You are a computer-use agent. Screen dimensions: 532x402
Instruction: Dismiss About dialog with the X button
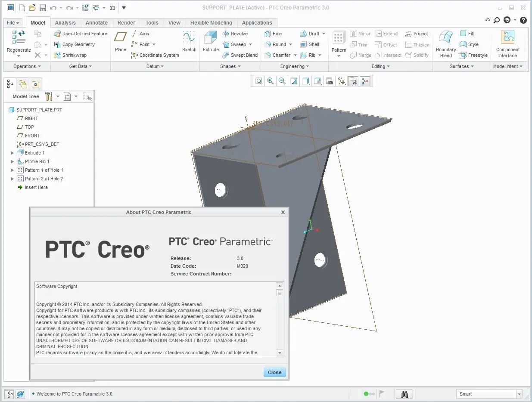point(283,212)
